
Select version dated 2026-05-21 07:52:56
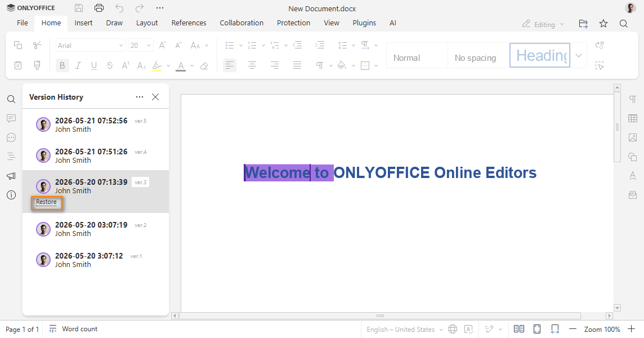pyautogui.click(x=96, y=124)
